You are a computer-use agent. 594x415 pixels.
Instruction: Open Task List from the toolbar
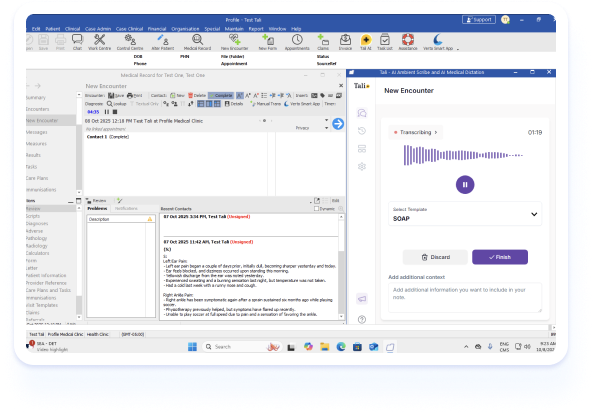(385, 42)
